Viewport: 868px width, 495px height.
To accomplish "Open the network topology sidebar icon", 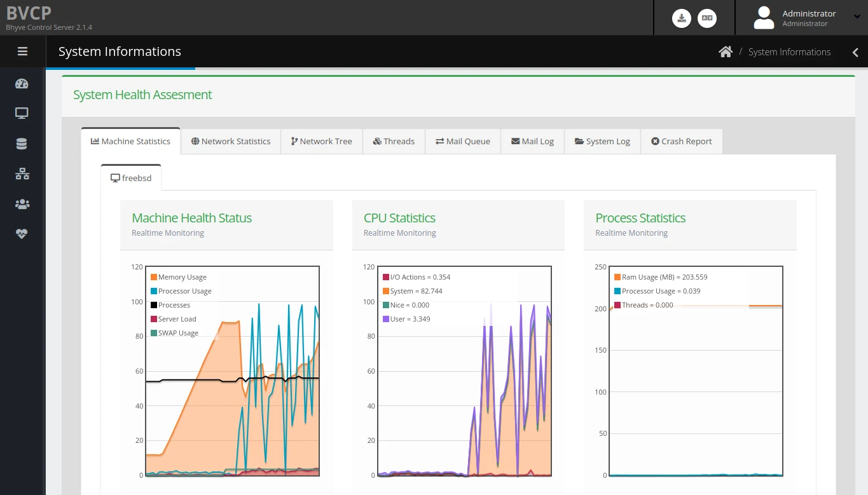I will tap(22, 174).
